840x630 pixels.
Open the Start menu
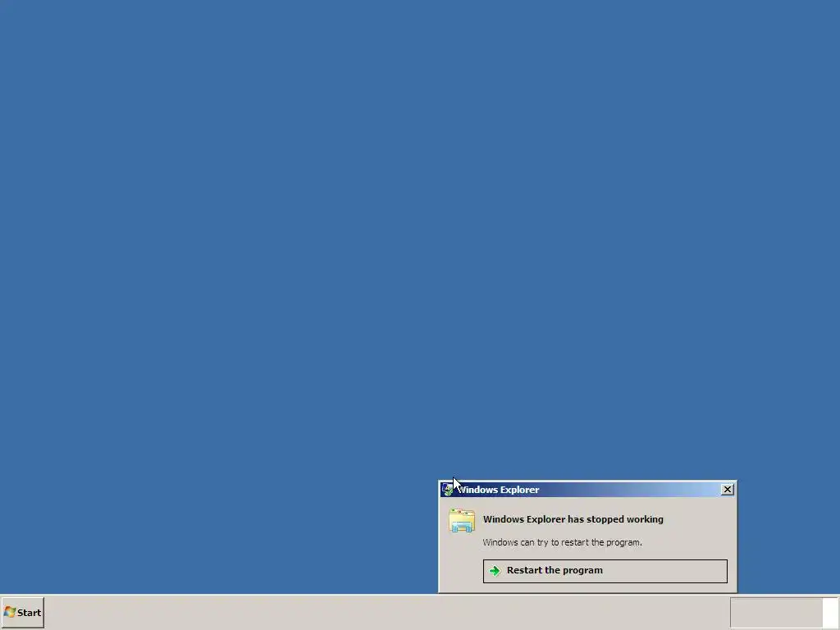point(22,612)
